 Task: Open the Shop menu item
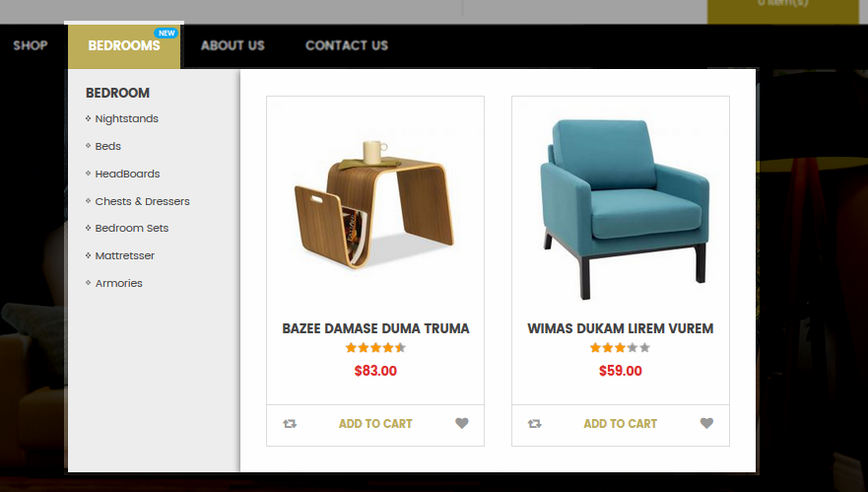(x=31, y=45)
